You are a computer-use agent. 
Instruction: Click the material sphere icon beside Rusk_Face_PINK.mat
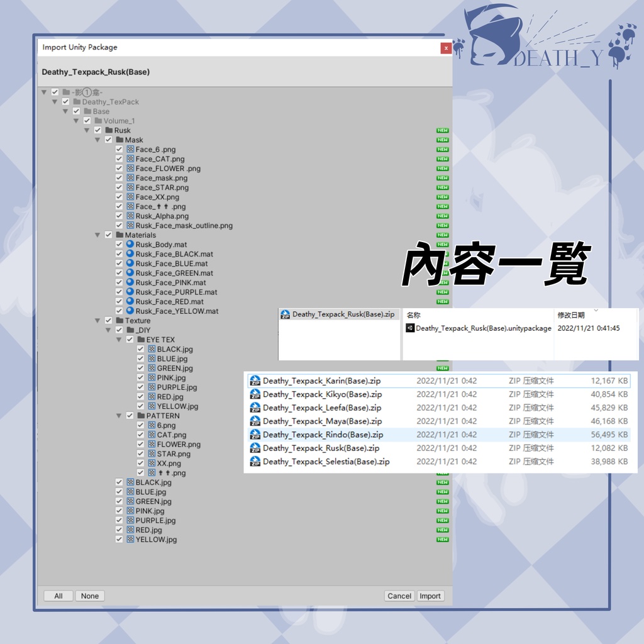pos(130,282)
